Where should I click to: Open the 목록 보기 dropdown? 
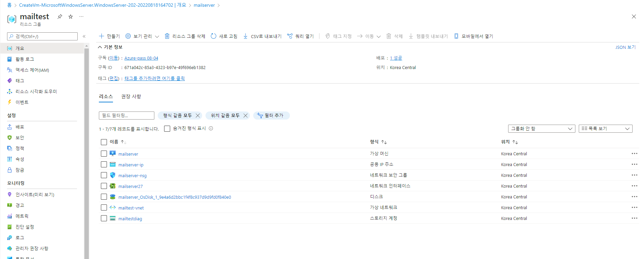(606, 129)
